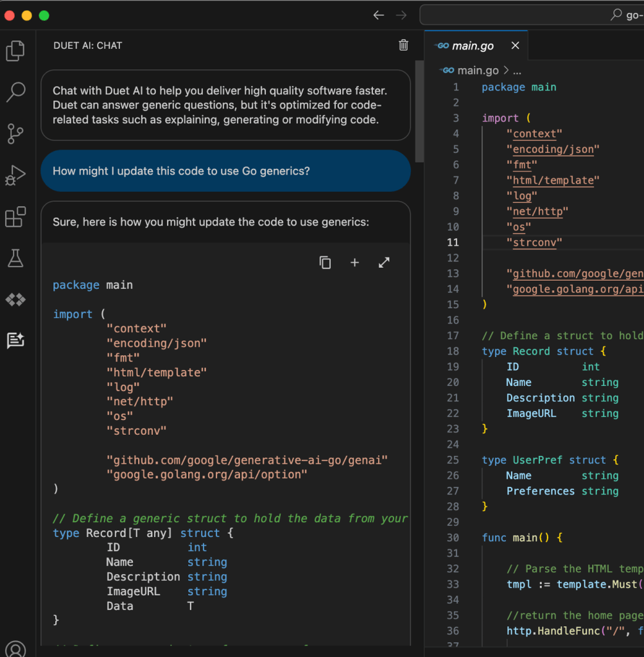The image size is (644, 657).
Task: Insert generated code using plus icon
Action: click(354, 262)
